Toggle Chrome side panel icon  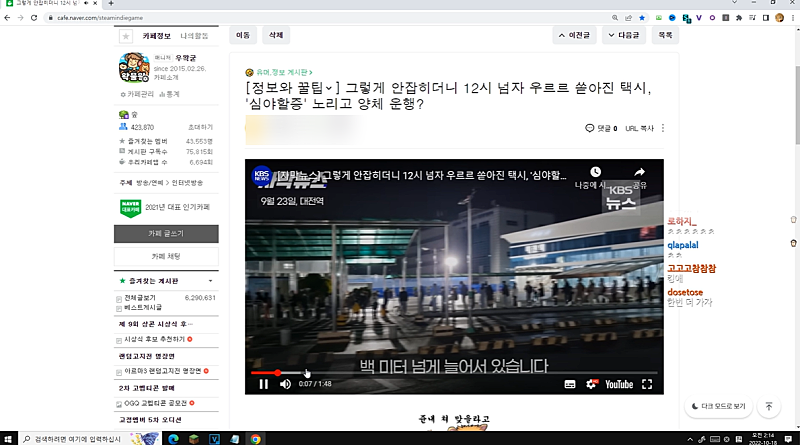pos(766,18)
